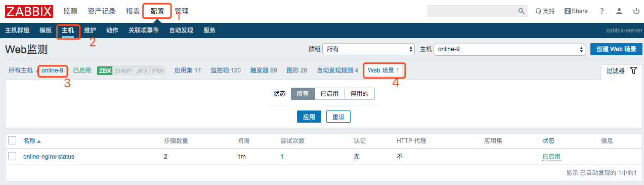The width and height of the screenshot is (644, 185).
Task: Go to 维护 submenu
Action: click(90, 30)
